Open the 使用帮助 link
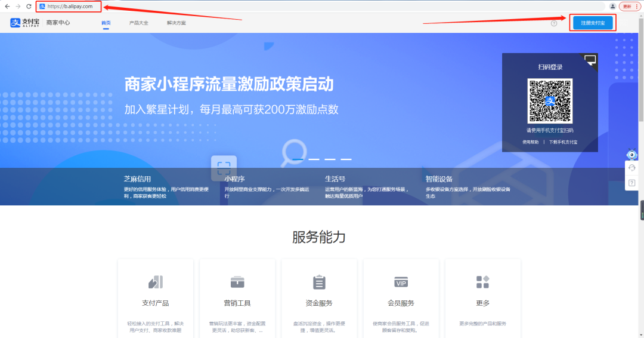 pyautogui.click(x=530, y=142)
